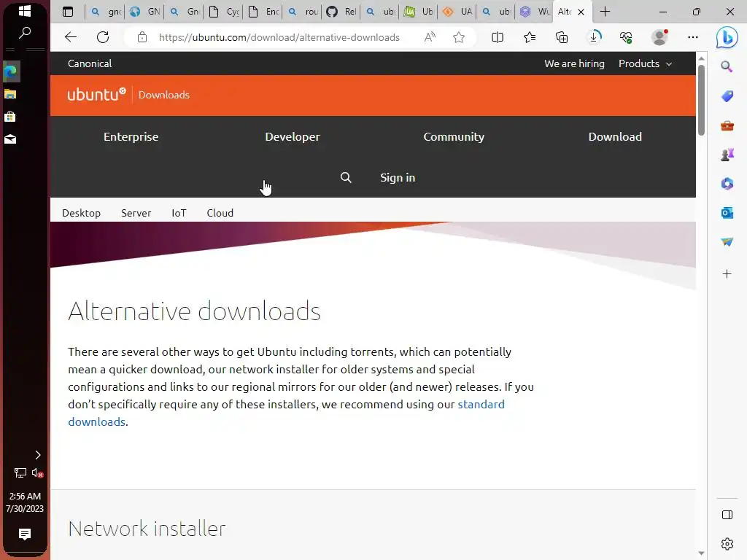The width and height of the screenshot is (747, 560).
Task: Click the network tray icon
Action: tap(20, 472)
